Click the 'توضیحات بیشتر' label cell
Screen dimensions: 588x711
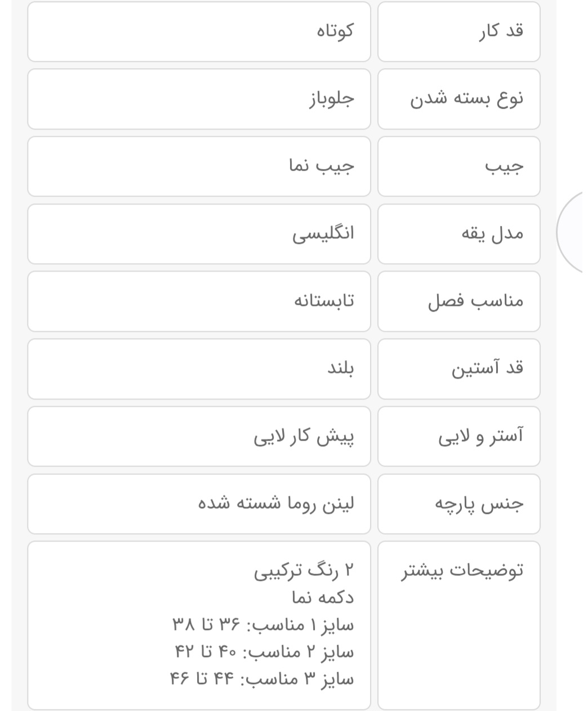[x=458, y=625]
